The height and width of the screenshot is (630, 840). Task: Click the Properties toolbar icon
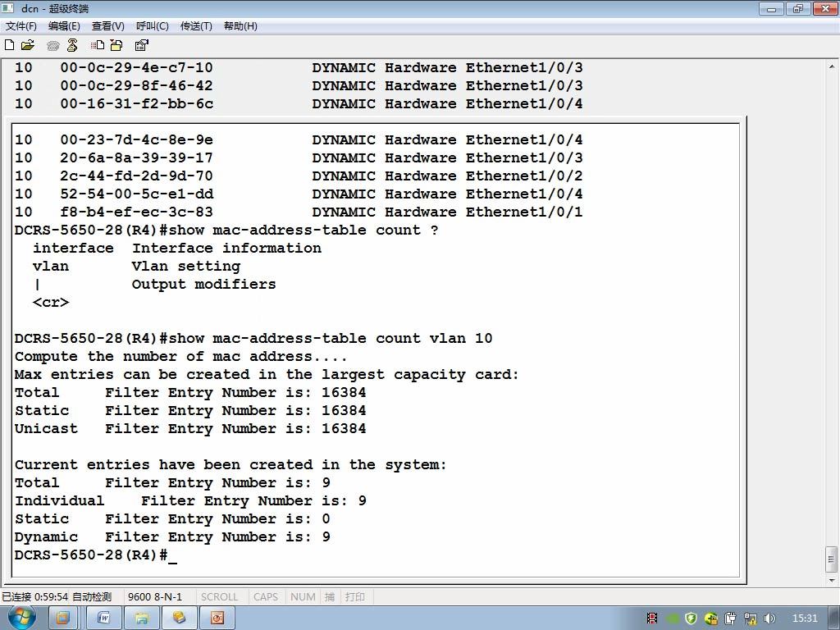pos(141,45)
